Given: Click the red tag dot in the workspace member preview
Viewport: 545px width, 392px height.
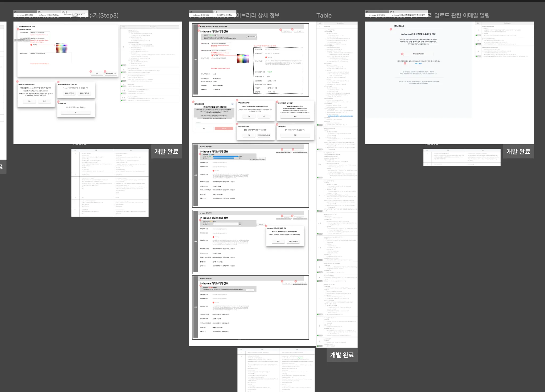Looking at the screenshot, I should [266, 57].
